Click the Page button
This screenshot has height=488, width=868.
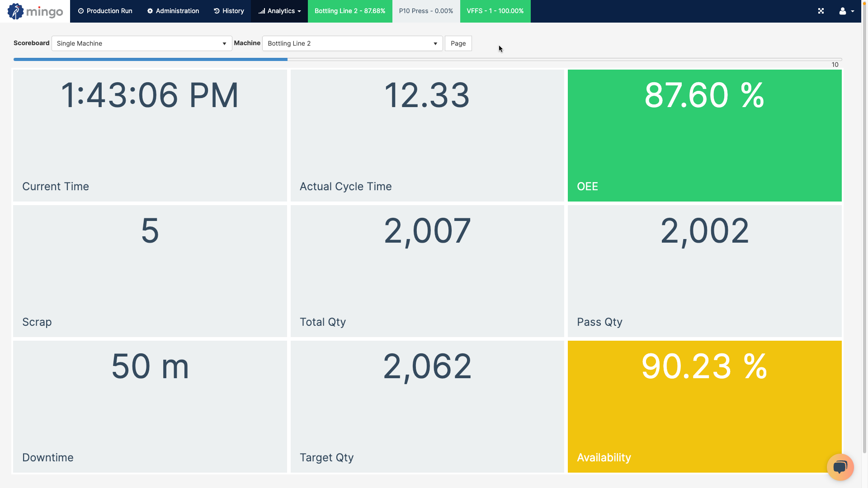458,43
